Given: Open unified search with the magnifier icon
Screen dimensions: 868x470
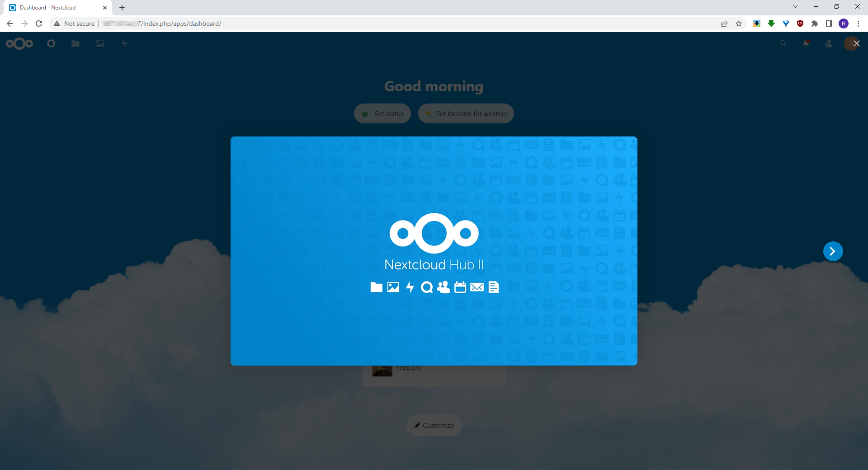Looking at the screenshot, I should (783, 43).
